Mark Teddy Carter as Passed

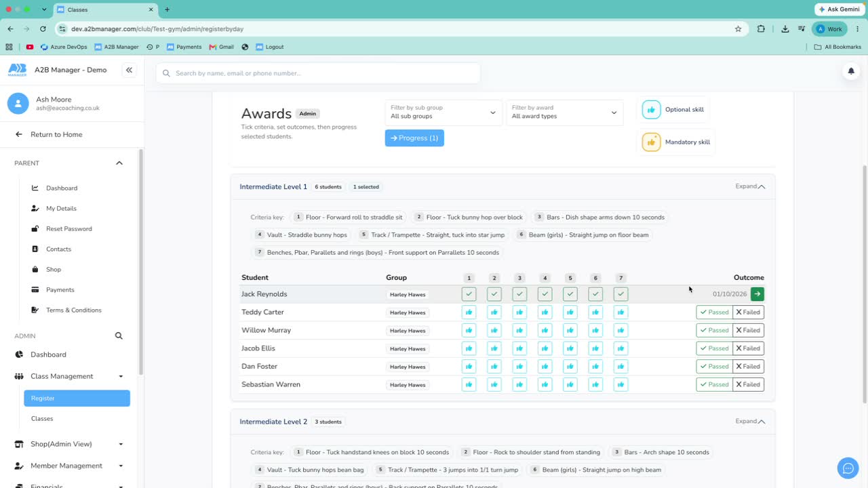click(x=715, y=312)
